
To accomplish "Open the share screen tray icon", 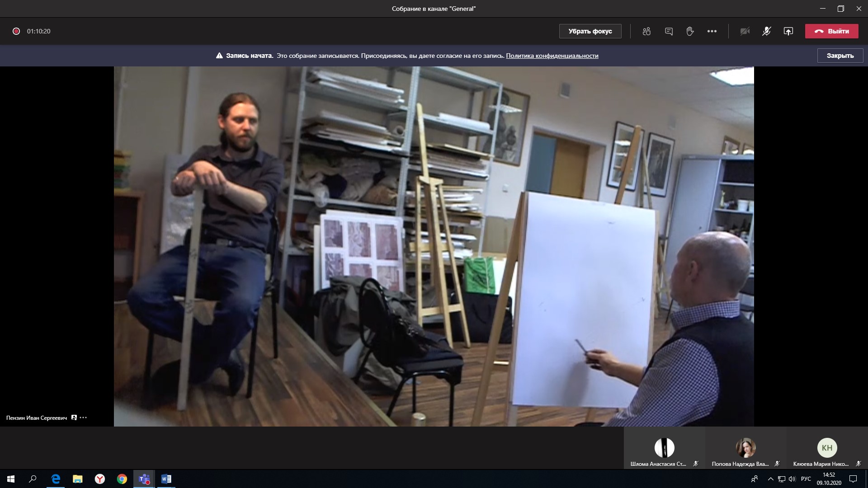I will 788,31.
